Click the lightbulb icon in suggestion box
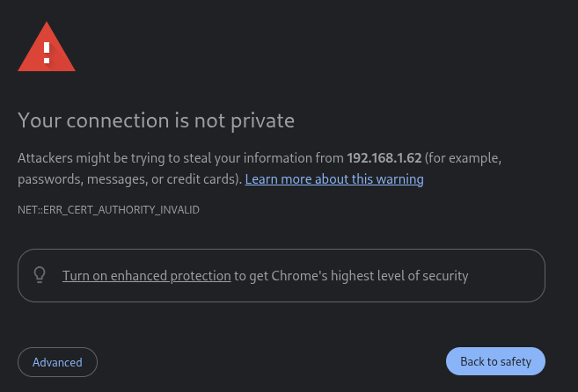 [x=39, y=275]
